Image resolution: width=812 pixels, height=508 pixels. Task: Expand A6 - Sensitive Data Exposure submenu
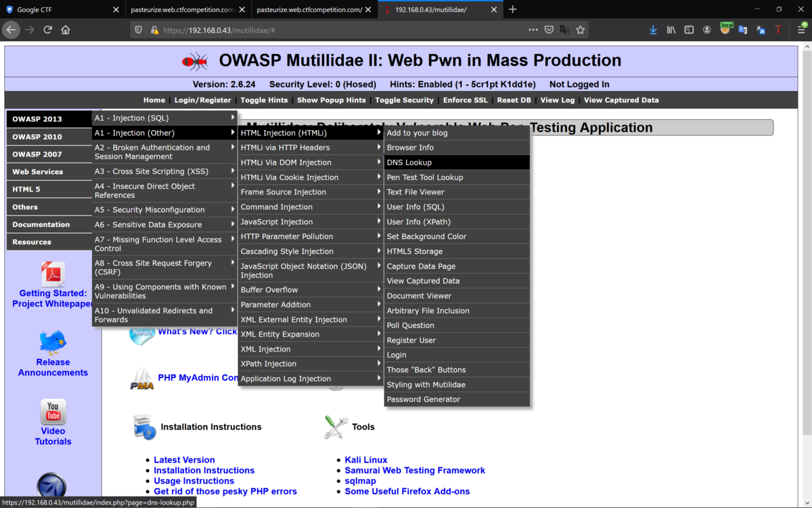pyautogui.click(x=164, y=225)
